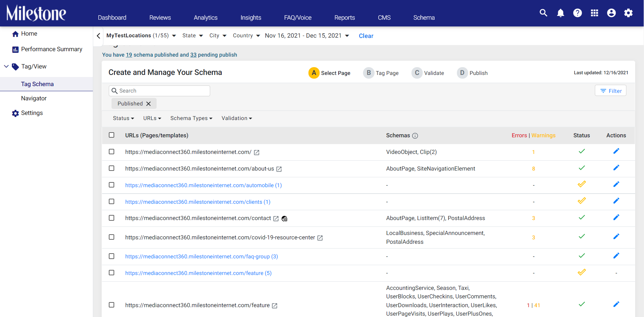Check the covid-19-resource-center row checkbox
Viewport: 644px width, 317px height.
[112, 237]
